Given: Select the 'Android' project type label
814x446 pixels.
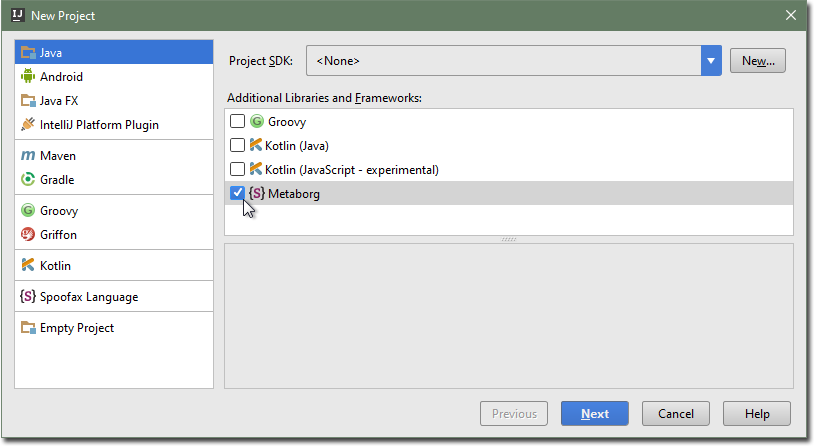Looking at the screenshot, I should [x=61, y=77].
